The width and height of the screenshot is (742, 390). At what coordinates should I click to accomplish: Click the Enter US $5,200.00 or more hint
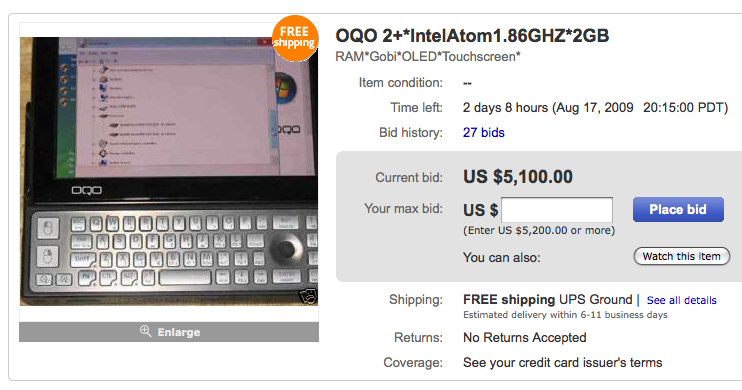pyautogui.click(x=539, y=230)
